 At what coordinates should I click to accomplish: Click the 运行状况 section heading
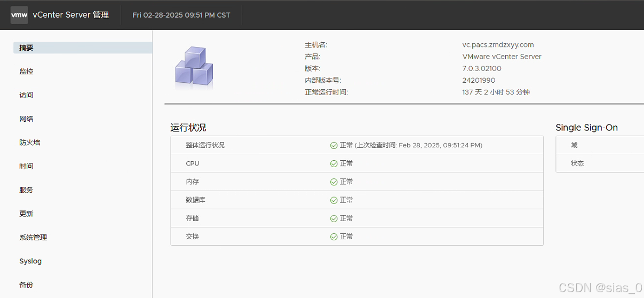point(188,128)
